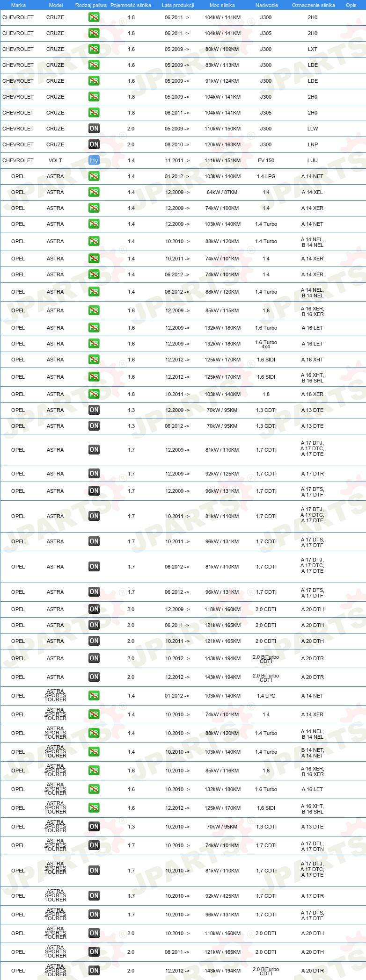
Task: Select the A 18 XER engine code cell
Action: (x=312, y=394)
